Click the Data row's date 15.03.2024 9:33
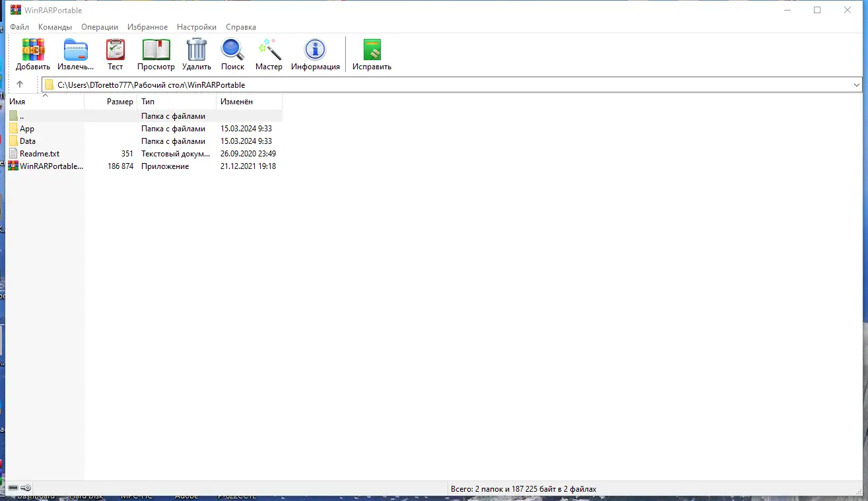The height and width of the screenshot is (501, 868). [246, 141]
